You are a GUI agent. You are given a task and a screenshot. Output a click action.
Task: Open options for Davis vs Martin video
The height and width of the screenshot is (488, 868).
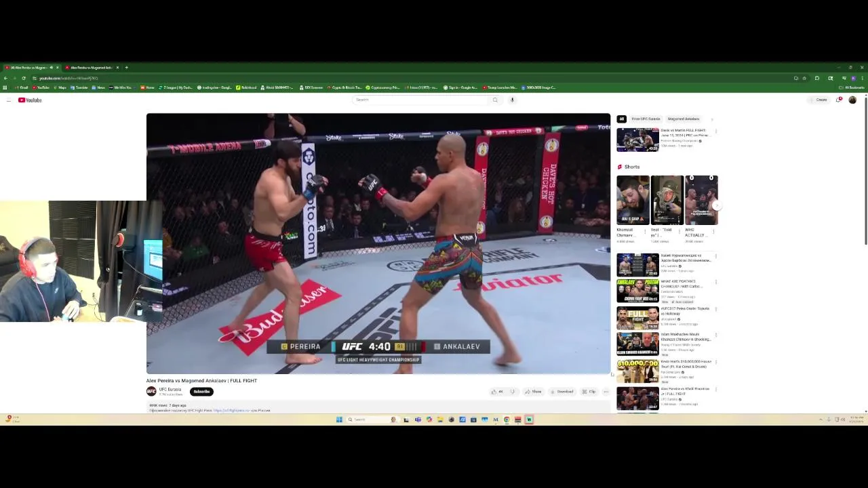point(715,131)
